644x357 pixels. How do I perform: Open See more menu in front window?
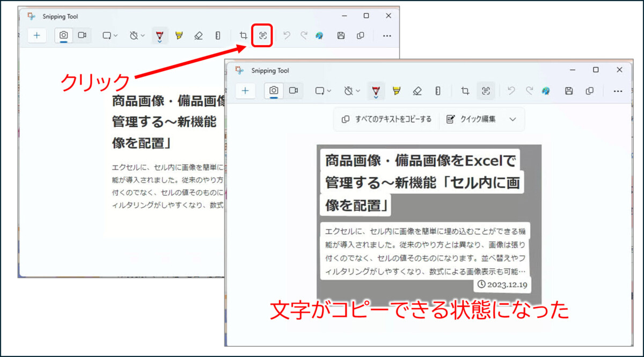click(618, 91)
